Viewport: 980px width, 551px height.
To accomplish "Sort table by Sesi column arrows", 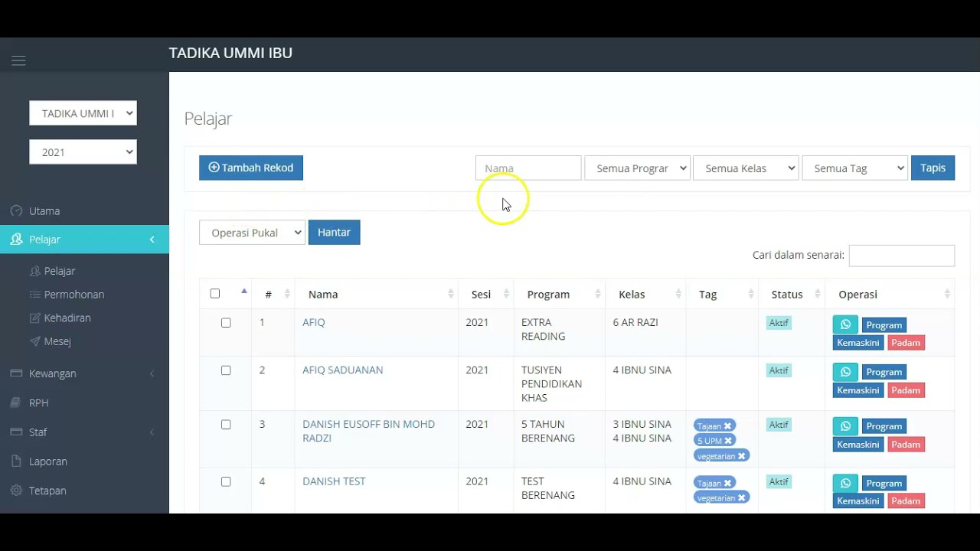I will point(506,294).
